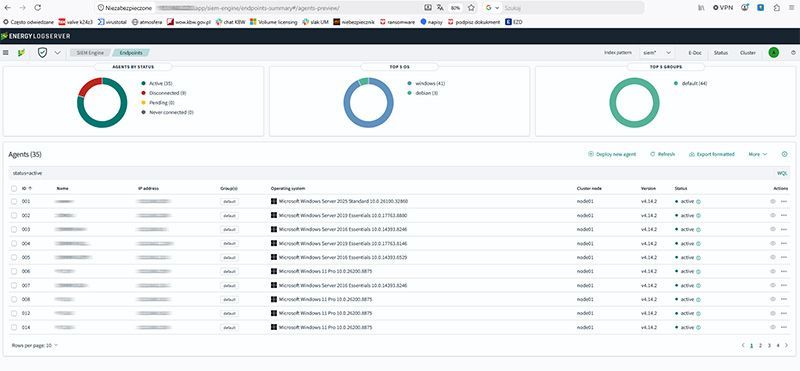Click the WQL button
Viewport: 800px width, 371px height.
pyautogui.click(x=782, y=173)
